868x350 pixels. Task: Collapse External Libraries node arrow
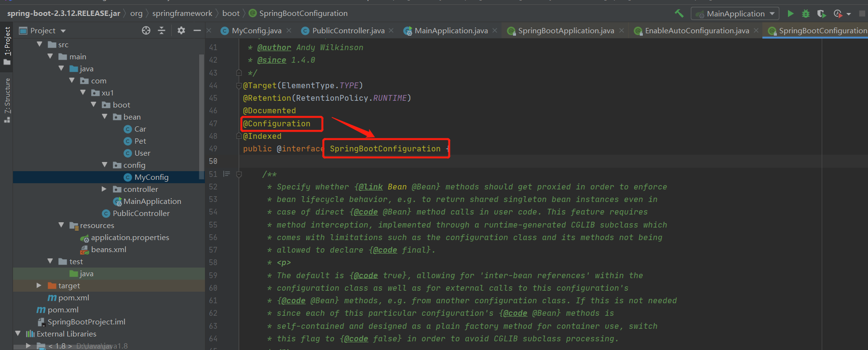(18, 334)
